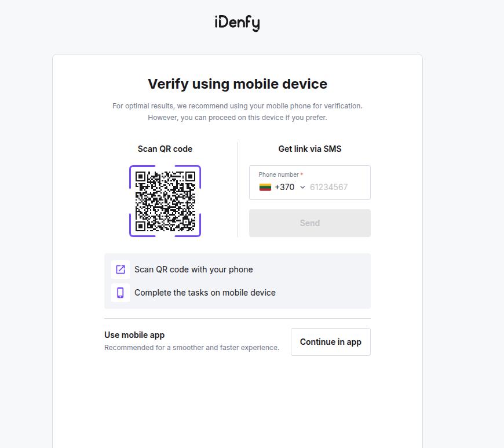
Task: Click the iDenfy logo at the top
Action: [237, 22]
